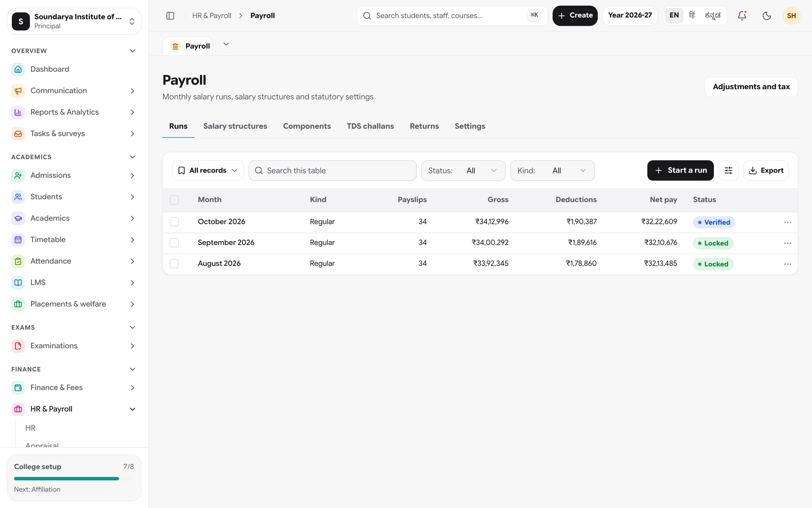Click the Net pay column header
This screenshot has height=508, width=812.
(x=663, y=200)
